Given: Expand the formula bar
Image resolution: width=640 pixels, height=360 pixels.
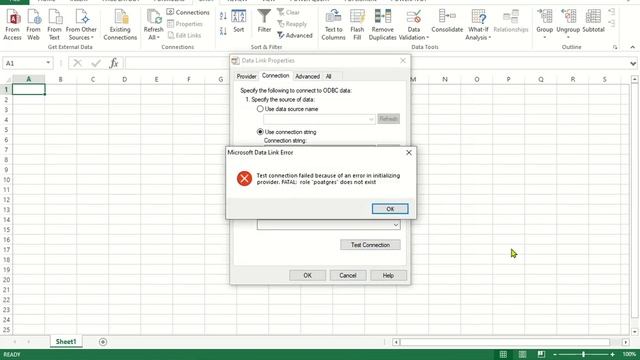Looking at the screenshot, I should coord(633,63).
